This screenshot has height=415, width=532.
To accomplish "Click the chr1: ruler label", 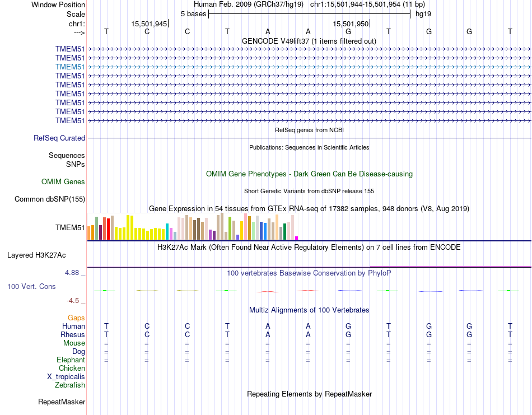I will click(x=77, y=24).
